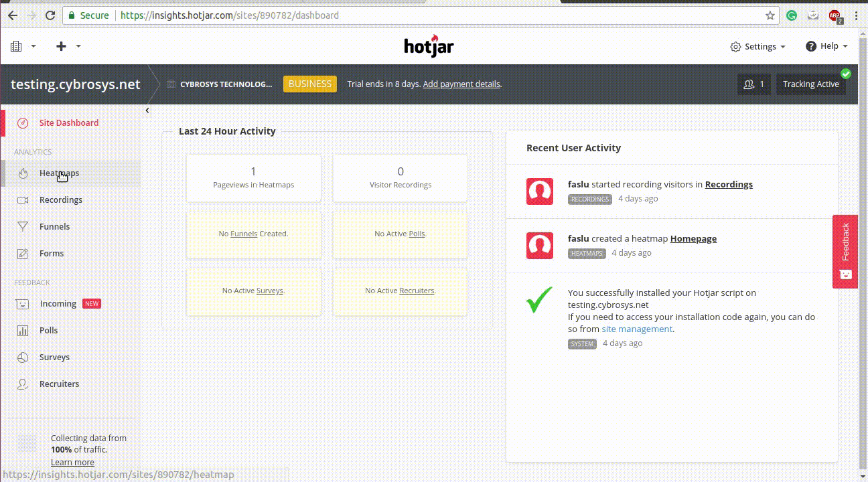Click the BUSINESS plan badge
The image size is (868, 482).
click(x=310, y=84)
